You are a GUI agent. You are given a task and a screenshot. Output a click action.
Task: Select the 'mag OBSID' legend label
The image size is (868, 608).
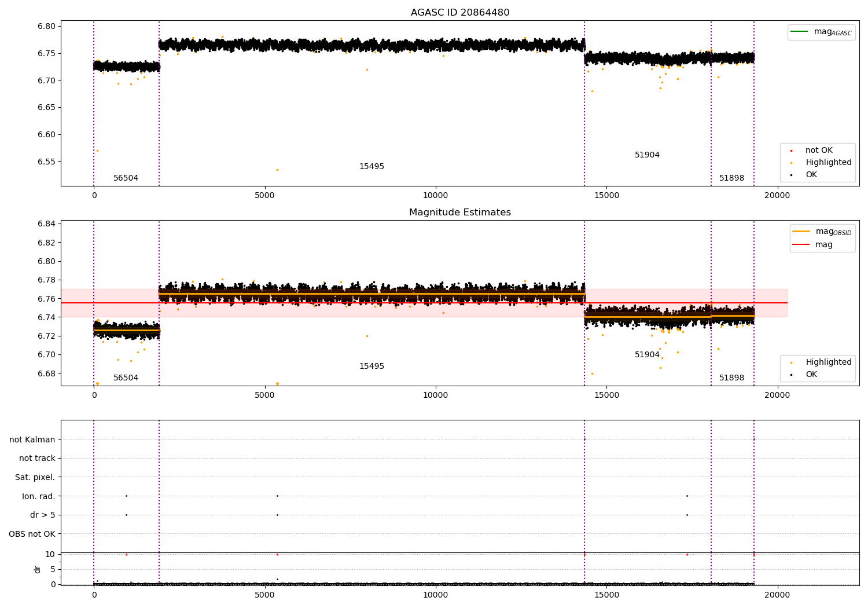tap(834, 232)
